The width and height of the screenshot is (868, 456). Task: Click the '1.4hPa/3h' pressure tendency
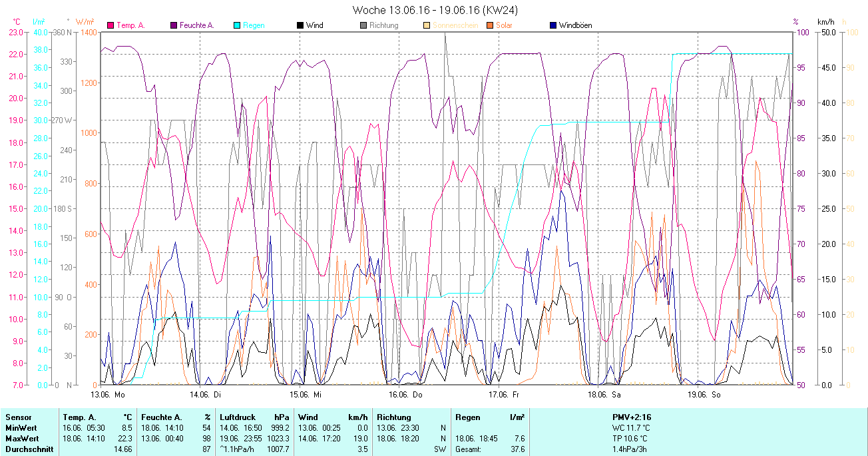631,449
